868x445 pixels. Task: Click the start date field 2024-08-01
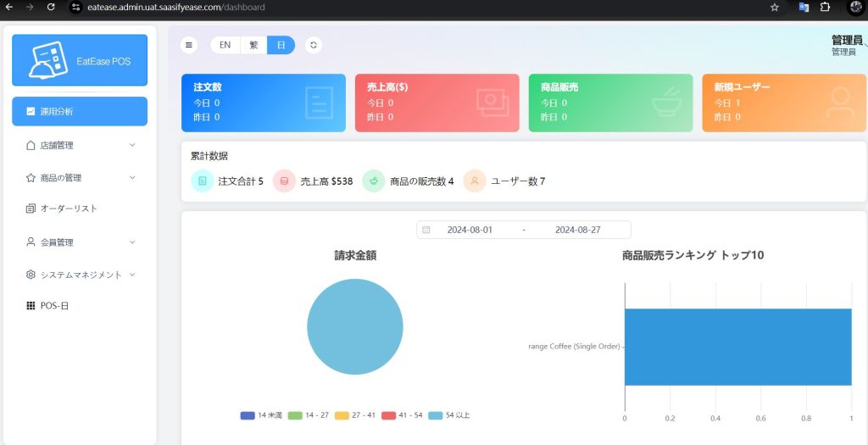click(x=470, y=230)
